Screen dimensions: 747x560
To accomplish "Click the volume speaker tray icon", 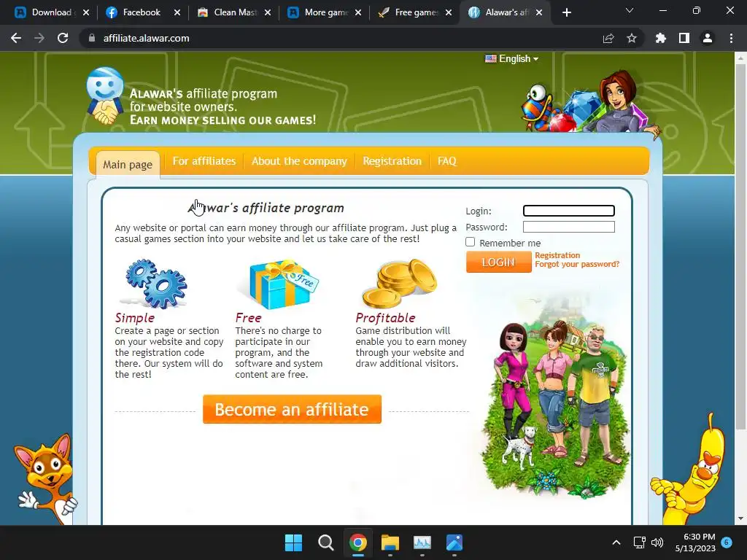I will [x=657, y=542].
